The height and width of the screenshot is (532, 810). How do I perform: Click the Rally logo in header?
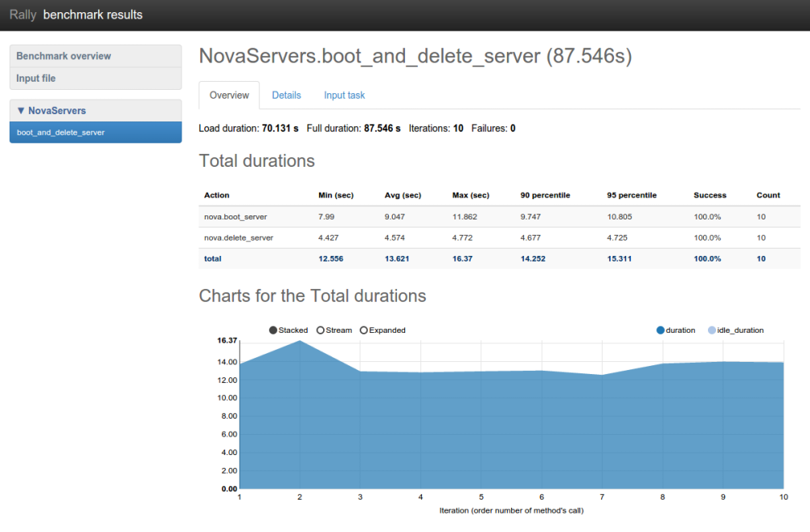click(23, 15)
